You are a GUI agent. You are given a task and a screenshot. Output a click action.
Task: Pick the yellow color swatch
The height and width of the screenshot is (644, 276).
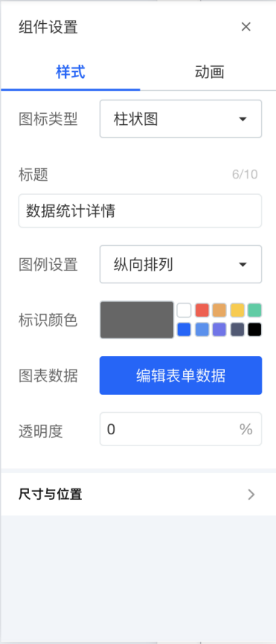(237, 310)
